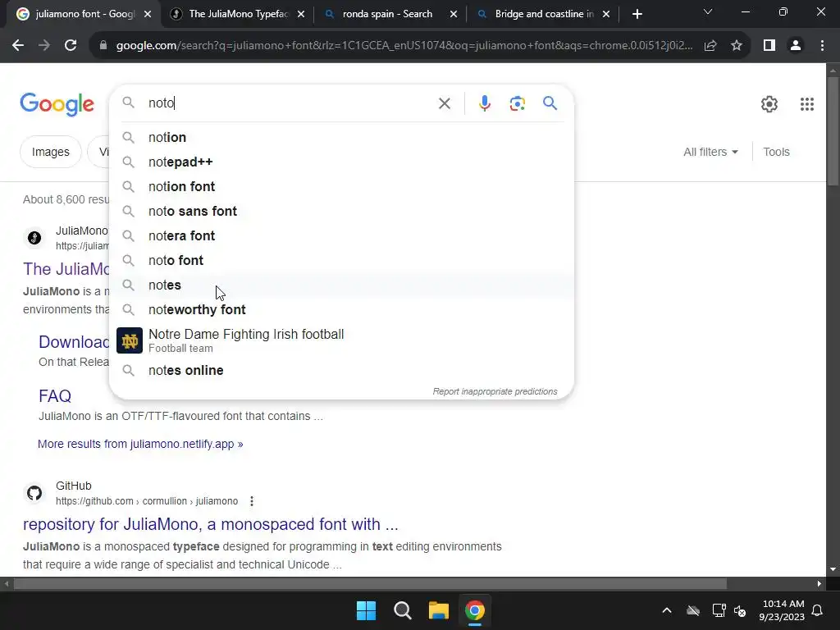Viewport: 840px width, 630px height.
Task: Submit search with blue magnifier icon
Action: (550, 103)
